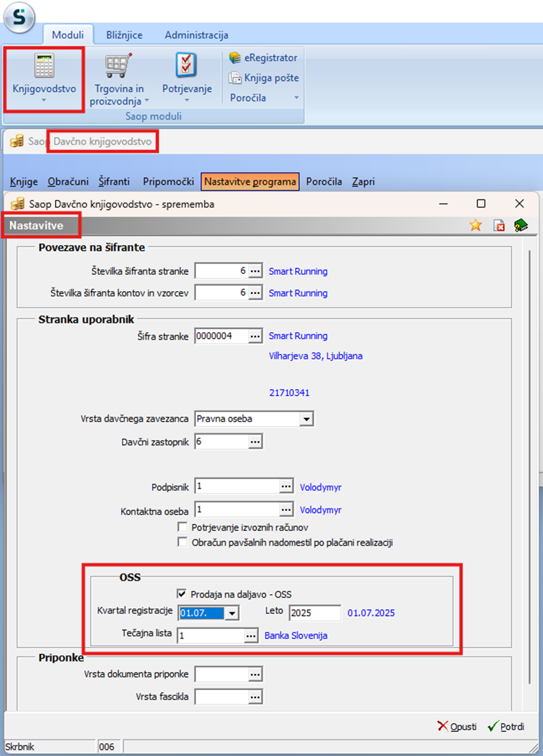Open lookup next to Šifra stranke

[x=255, y=336]
